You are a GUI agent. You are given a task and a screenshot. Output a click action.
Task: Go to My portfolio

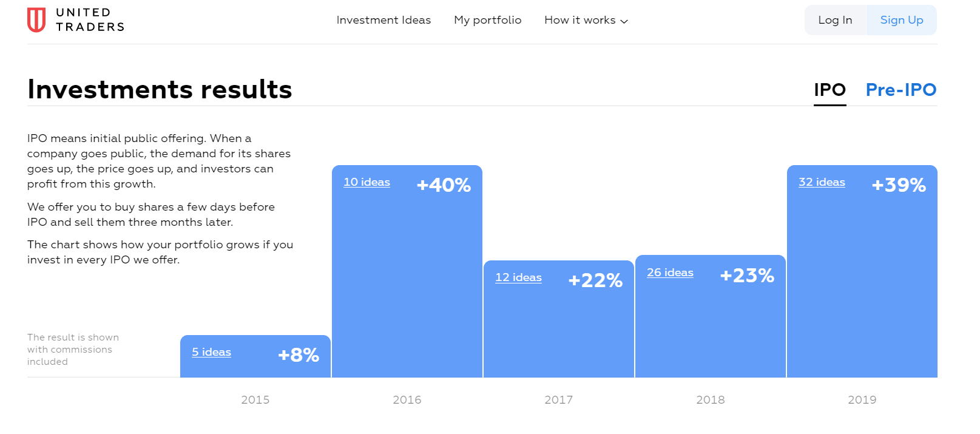coord(488,20)
